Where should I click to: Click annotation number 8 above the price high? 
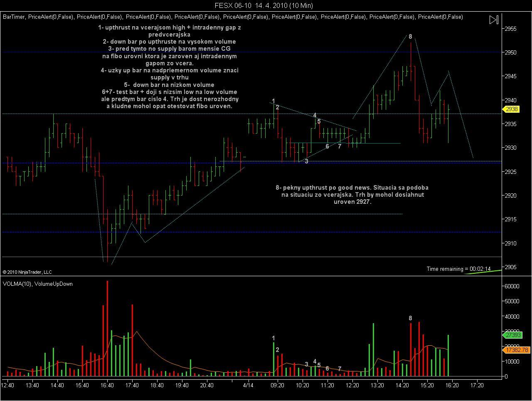(410, 37)
